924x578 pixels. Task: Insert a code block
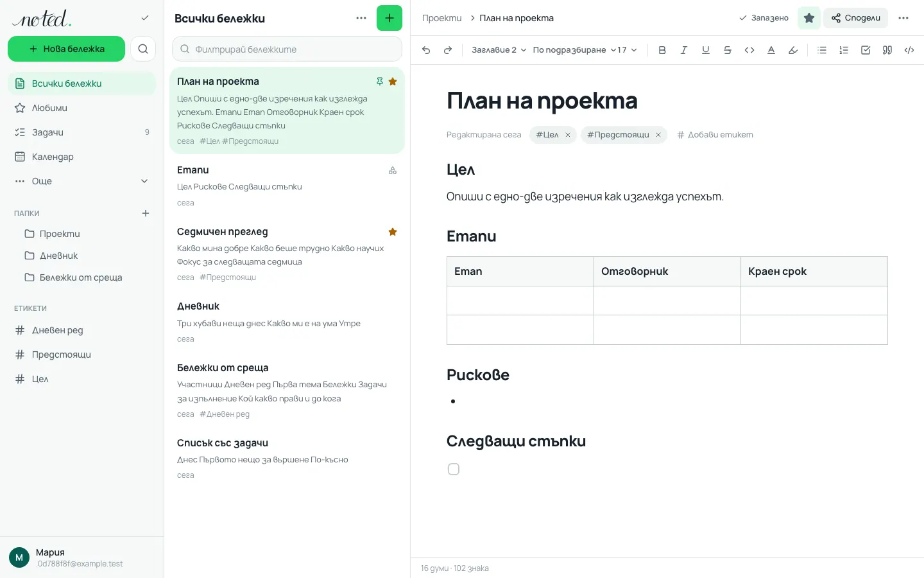909,50
